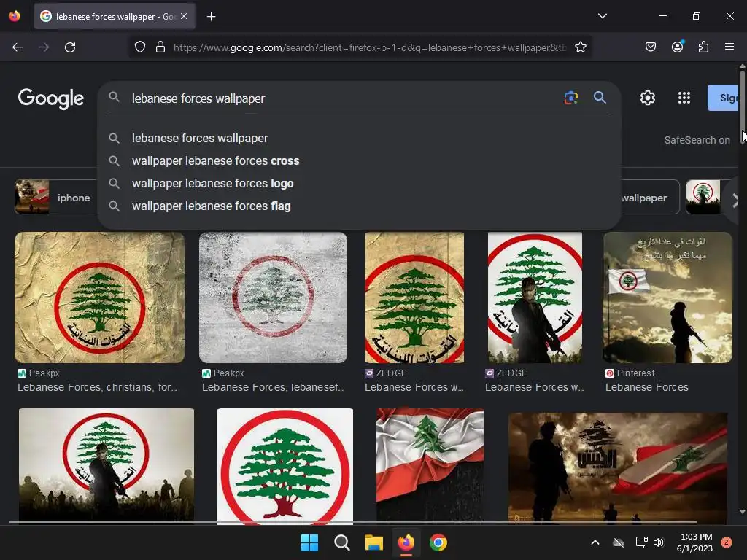Go to Google home via logo
Viewport: 747px width, 560px height.
click(51, 98)
